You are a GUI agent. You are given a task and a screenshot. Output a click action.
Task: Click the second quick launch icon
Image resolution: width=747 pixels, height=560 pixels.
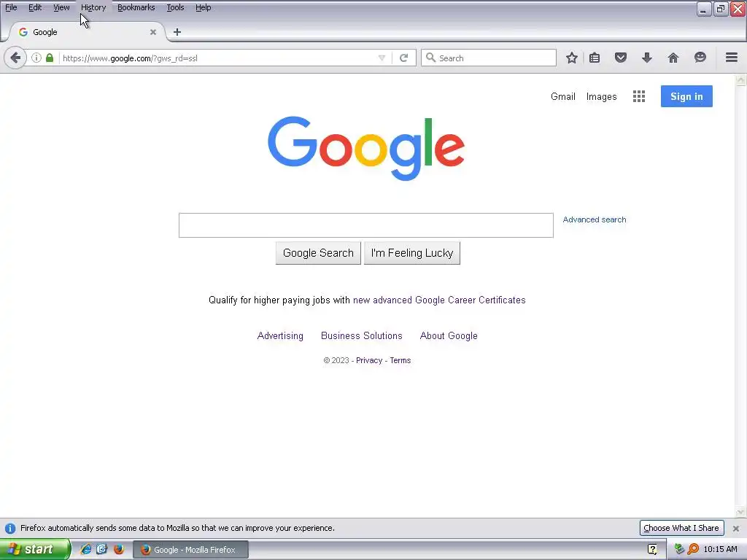tap(102, 549)
